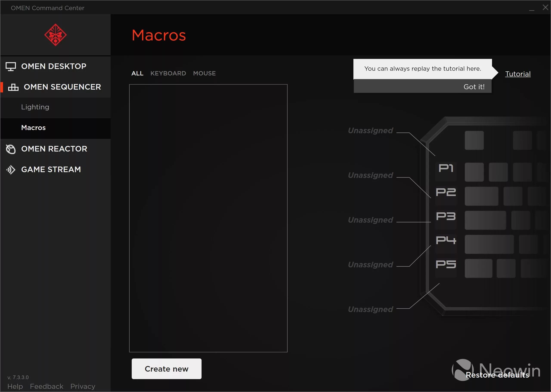551x392 pixels.
Task: Click Got it to dismiss tooltip
Action: pyautogui.click(x=474, y=87)
